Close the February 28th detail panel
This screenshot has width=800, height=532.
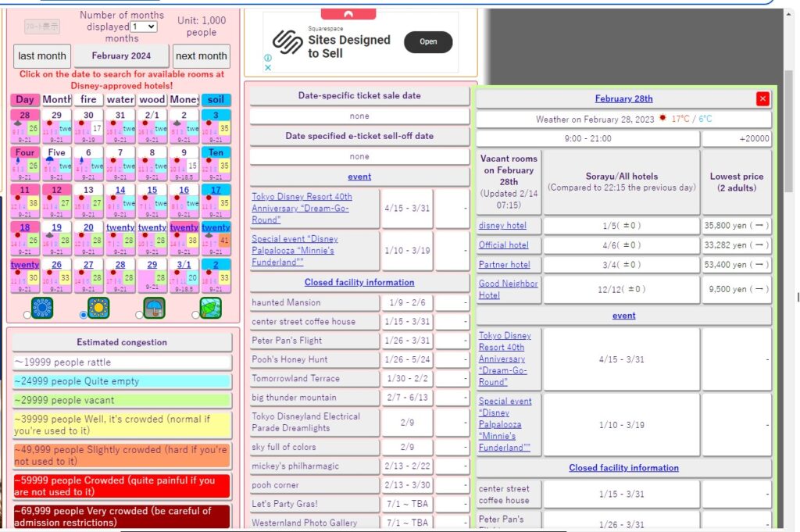pos(762,98)
